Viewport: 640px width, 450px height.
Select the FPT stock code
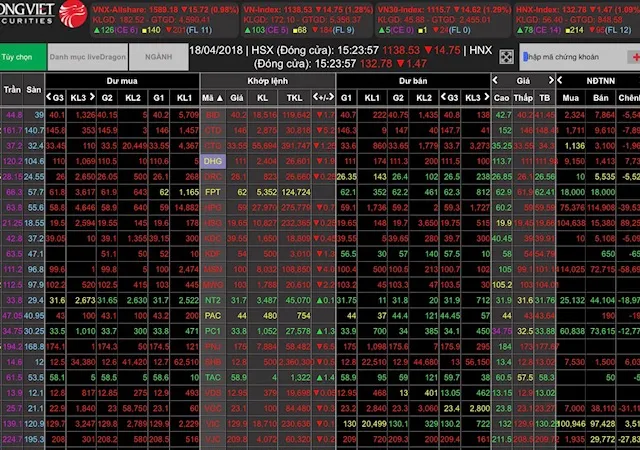coord(213,192)
